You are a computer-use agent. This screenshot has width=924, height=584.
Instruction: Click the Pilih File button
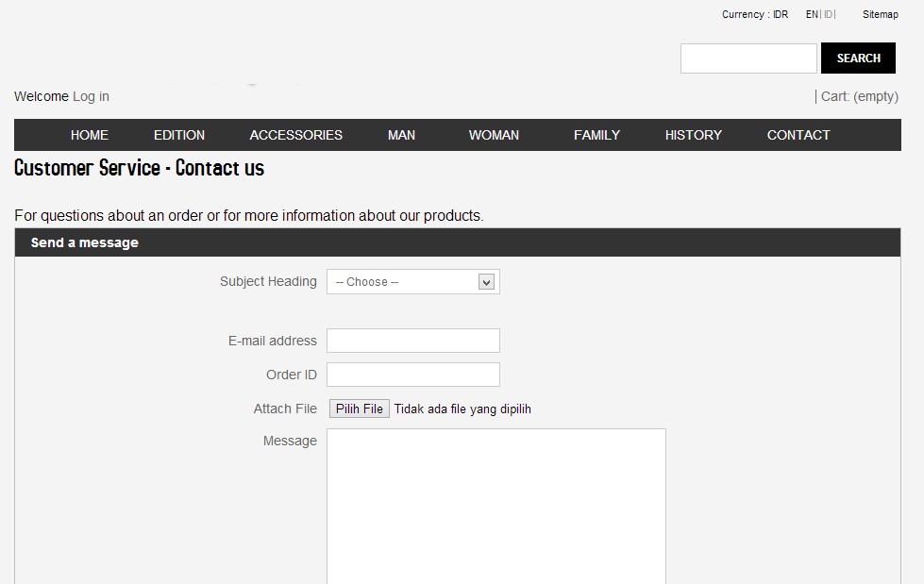(x=360, y=409)
